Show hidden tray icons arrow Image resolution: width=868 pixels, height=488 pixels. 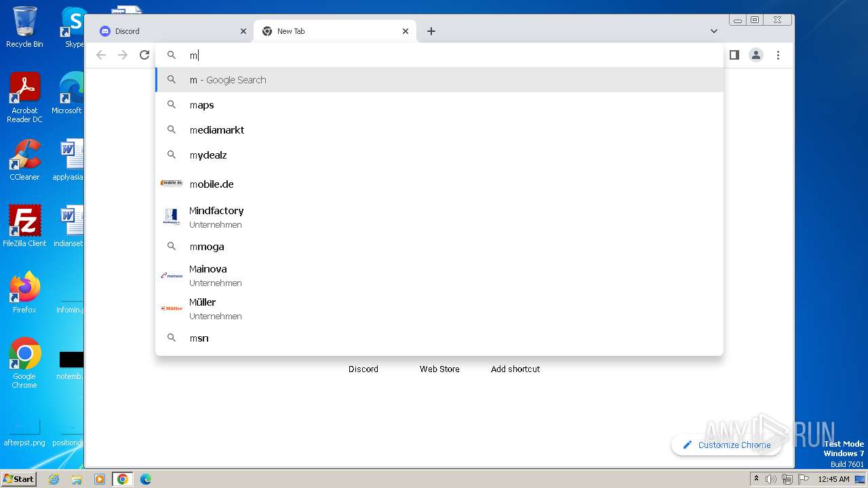pos(757,479)
